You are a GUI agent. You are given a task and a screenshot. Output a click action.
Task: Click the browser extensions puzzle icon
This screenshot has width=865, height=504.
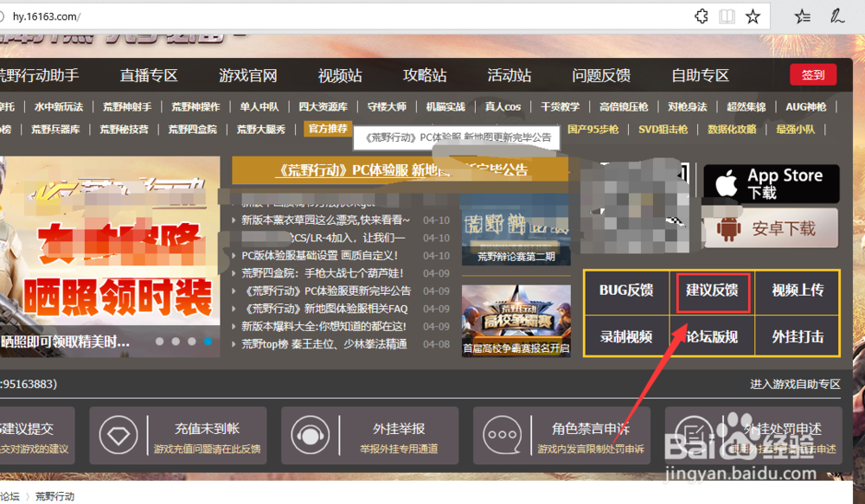tap(702, 16)
